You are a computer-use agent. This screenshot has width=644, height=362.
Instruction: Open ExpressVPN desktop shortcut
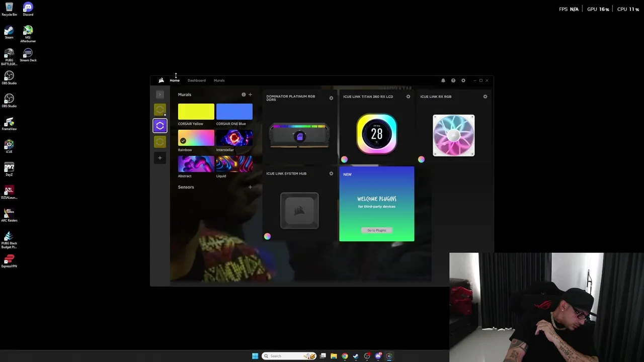pyautogui.click(x=9, y=261)
